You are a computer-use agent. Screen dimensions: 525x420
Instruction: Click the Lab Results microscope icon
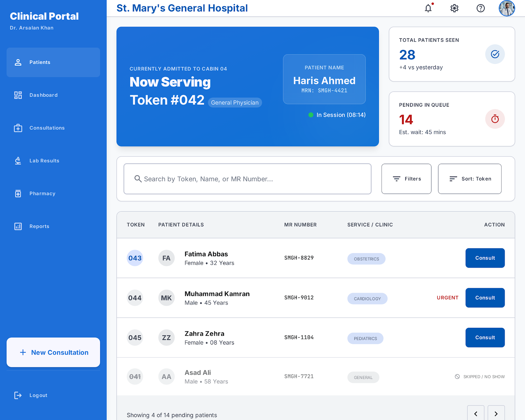coord(18,161)
